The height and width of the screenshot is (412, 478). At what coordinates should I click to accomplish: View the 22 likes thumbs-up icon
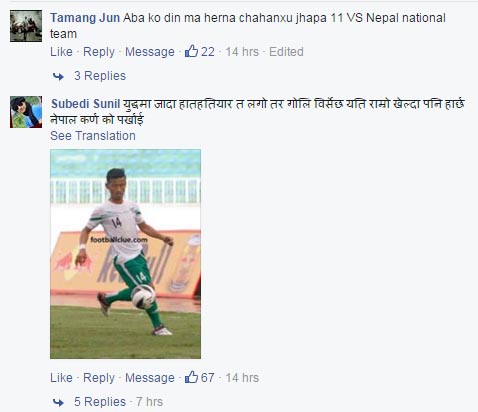(191, 51)
